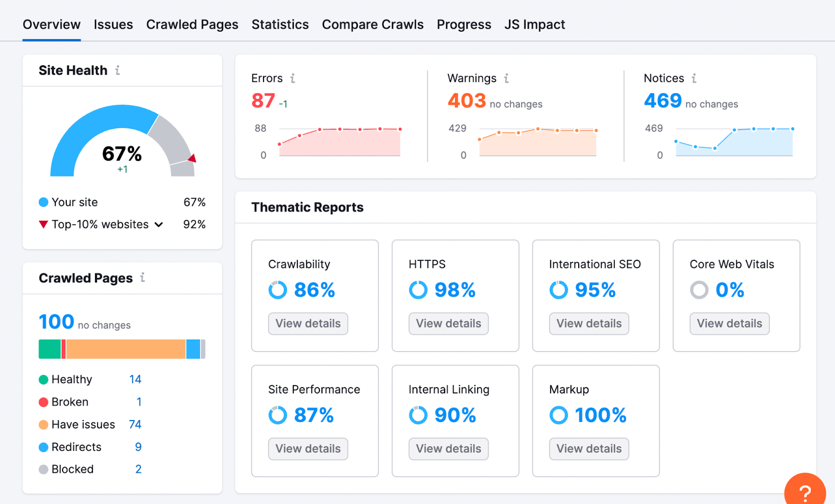This screenshot has height=504, width=835.
Task: Open help with the orange question mark button
Action: [805, 490]
